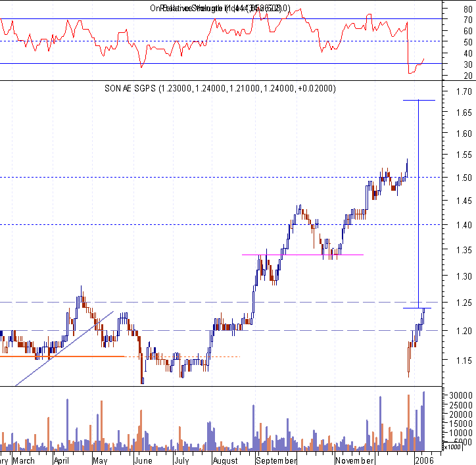Select the 1.20 price axis label
The height and width of the screenshot is (465, 476).
click(464, 331)
